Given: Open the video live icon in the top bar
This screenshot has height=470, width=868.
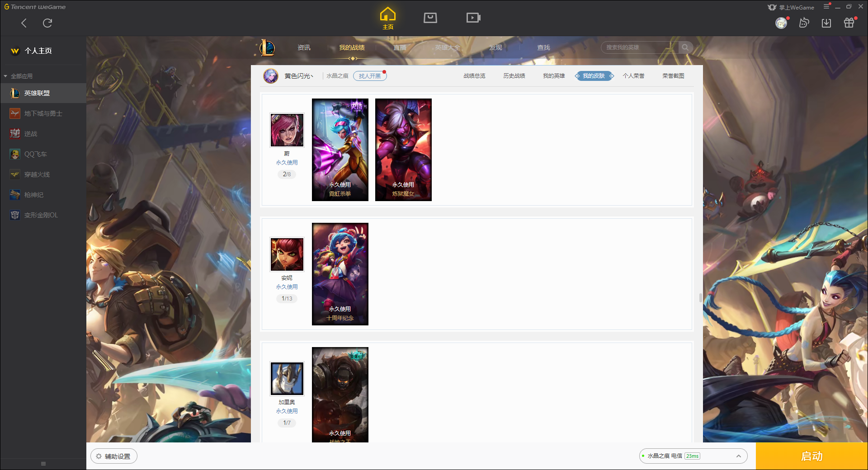Looking at the screenshot, I should tap(473, 18).
